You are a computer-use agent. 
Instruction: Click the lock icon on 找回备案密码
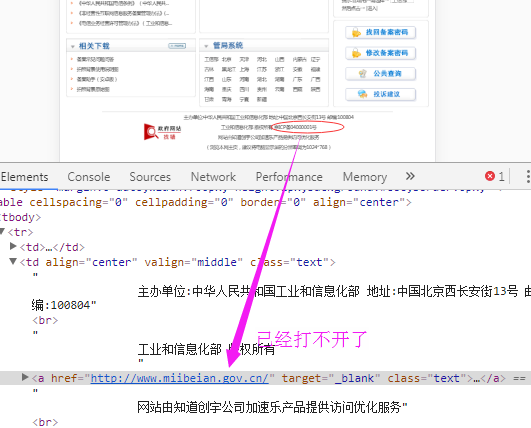pyautogui.click(x=356, y=33)
